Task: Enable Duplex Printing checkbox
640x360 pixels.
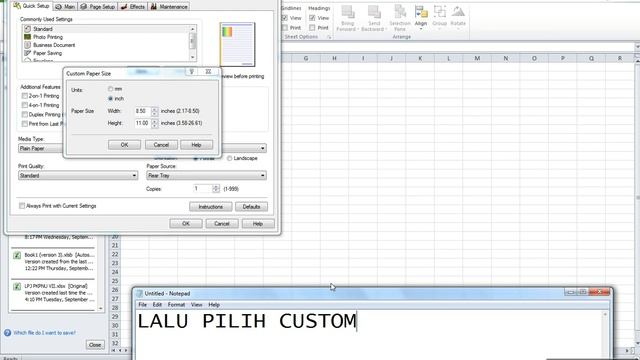Action: (25, 115)
